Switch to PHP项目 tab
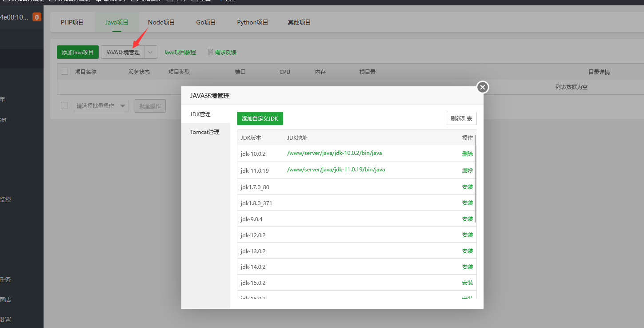The width and height of the screenshot is (644, 328). (72, 22)
